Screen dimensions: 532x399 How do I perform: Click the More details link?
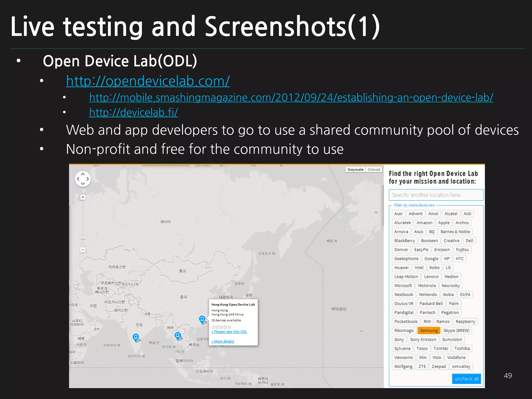(x=223, y=341)
